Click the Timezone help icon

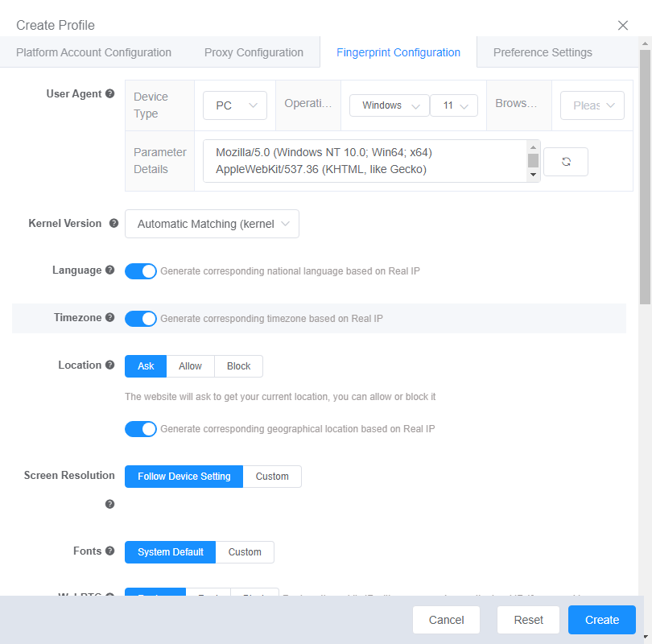[110, 318]
